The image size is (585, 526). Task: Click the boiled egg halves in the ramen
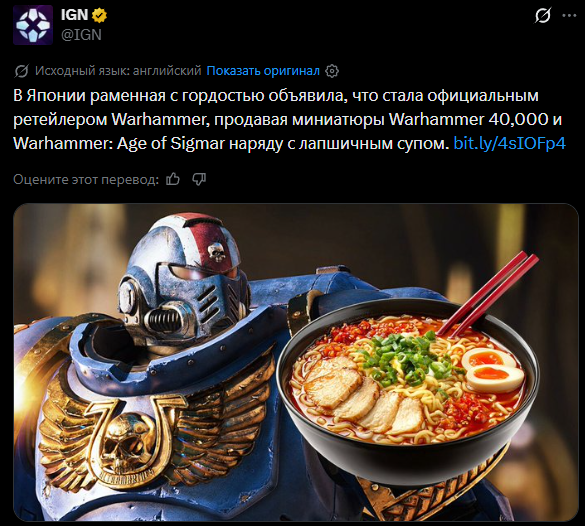pos(492,369)
